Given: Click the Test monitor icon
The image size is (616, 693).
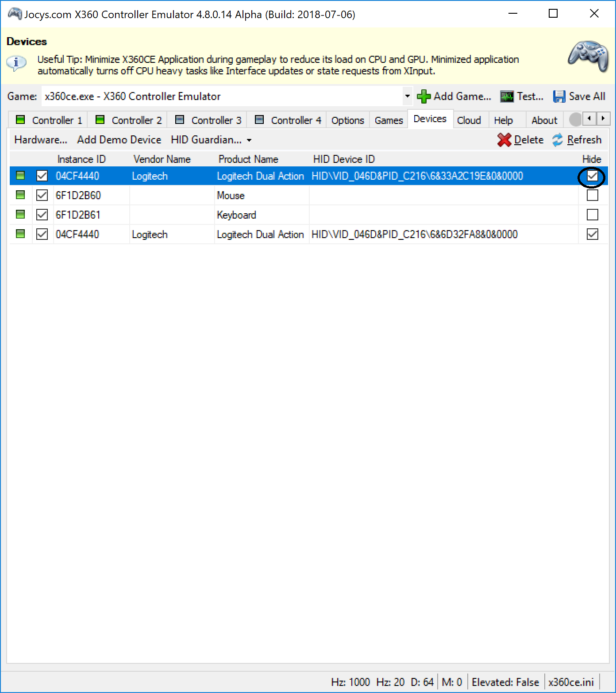Looking at the screenshot, I should coord(507,96).
